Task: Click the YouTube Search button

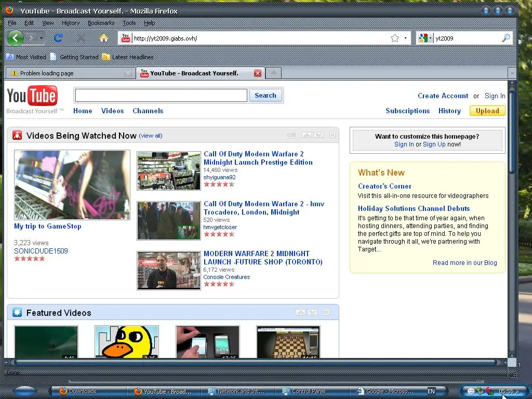Action: click(x=265, y=96)
